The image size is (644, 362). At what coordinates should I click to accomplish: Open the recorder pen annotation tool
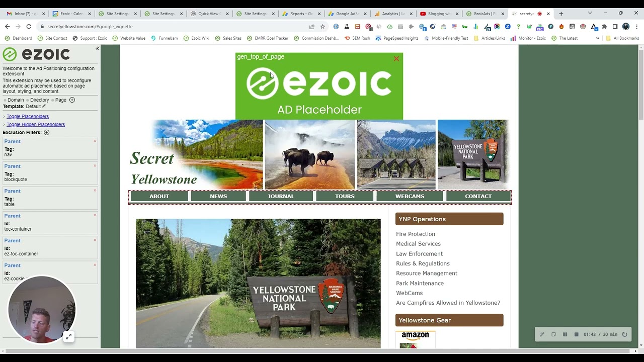542,334
